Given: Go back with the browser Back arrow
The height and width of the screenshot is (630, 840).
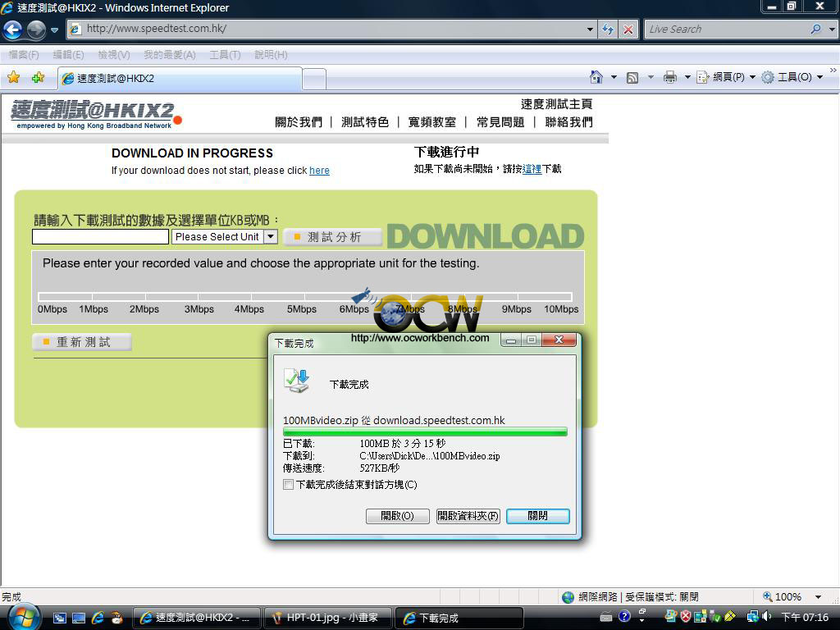Looking at the screenshot, I should [x=12, y=30].
